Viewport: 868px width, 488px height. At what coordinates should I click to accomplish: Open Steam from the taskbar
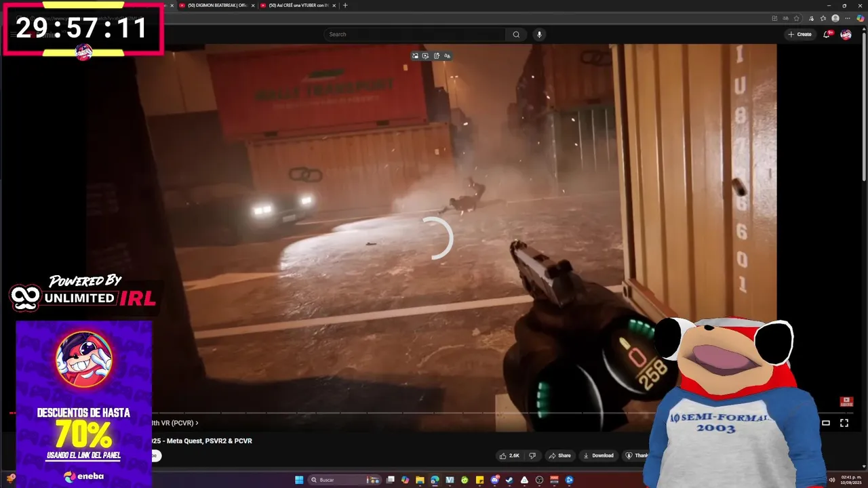[x=509, y=480]
